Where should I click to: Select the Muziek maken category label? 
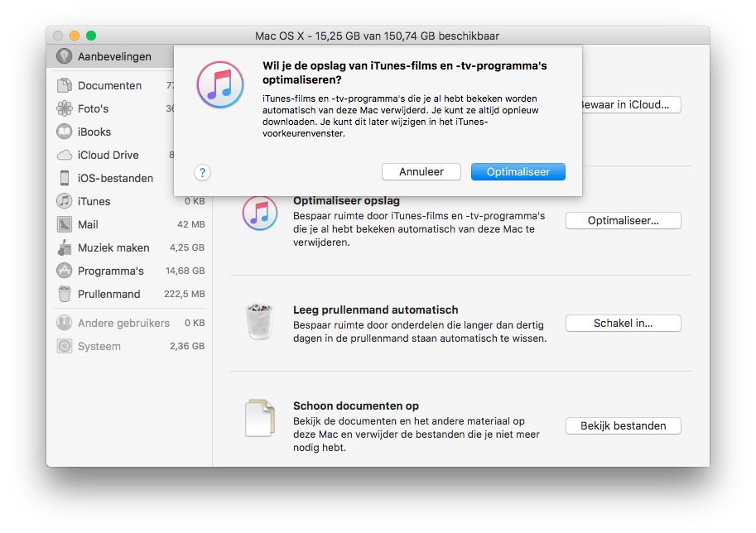113,247
